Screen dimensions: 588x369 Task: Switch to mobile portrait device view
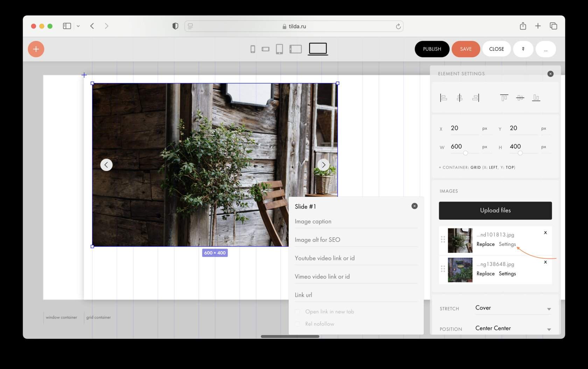pos(253,49)
